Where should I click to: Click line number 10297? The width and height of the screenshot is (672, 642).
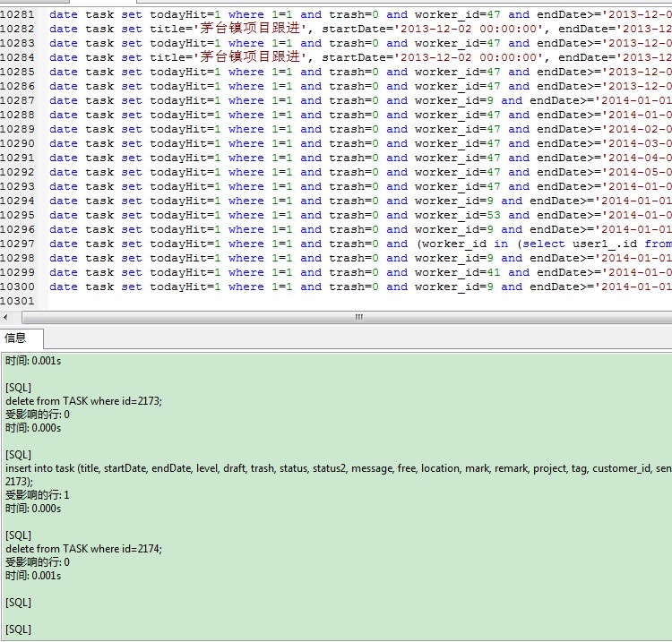(17, 244)
